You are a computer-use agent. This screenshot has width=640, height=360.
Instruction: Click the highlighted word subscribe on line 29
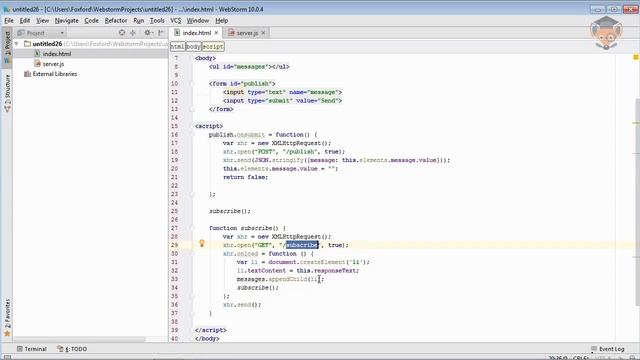pos(302,245)
